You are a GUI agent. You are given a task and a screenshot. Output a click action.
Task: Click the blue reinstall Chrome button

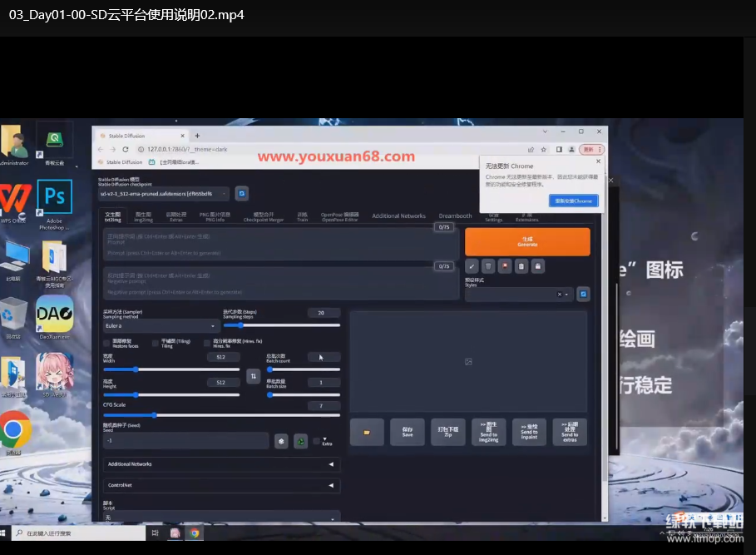pyautogui.click(x=573, y=201)
